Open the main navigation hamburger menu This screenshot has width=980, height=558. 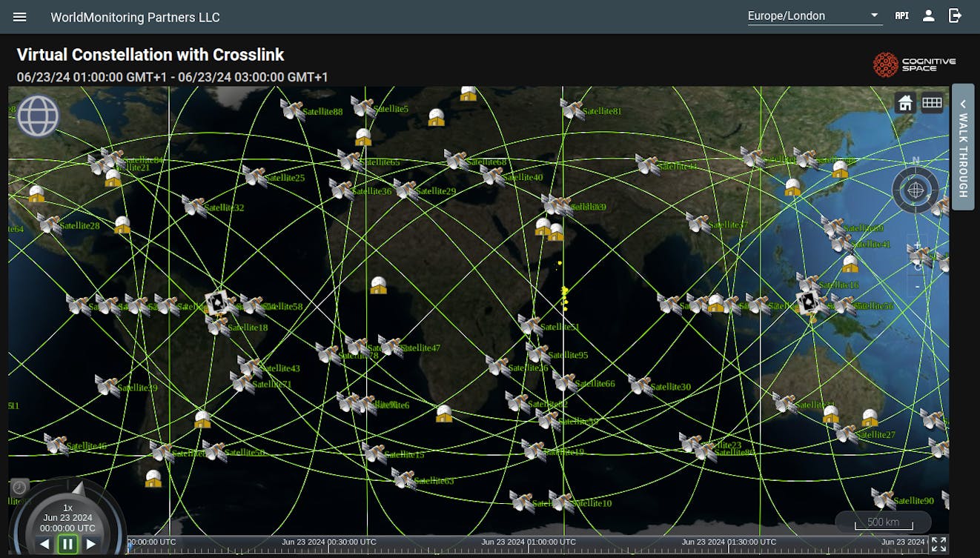point(19,16)
